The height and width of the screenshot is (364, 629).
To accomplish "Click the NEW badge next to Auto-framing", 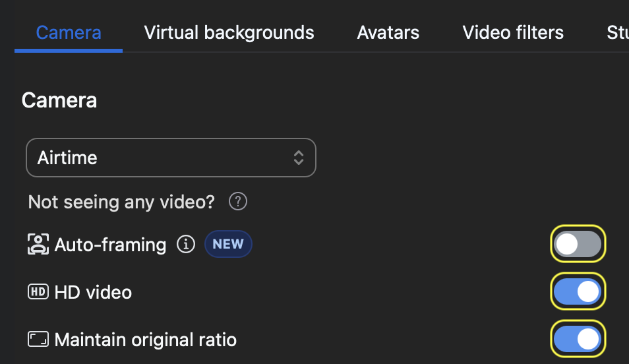I will click(x=228, y=244).
